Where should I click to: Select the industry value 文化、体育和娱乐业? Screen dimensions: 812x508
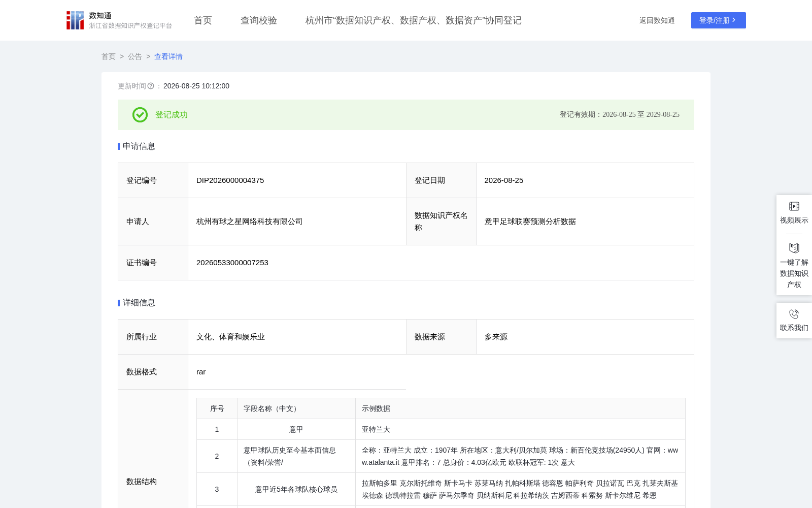click(231, 337)
